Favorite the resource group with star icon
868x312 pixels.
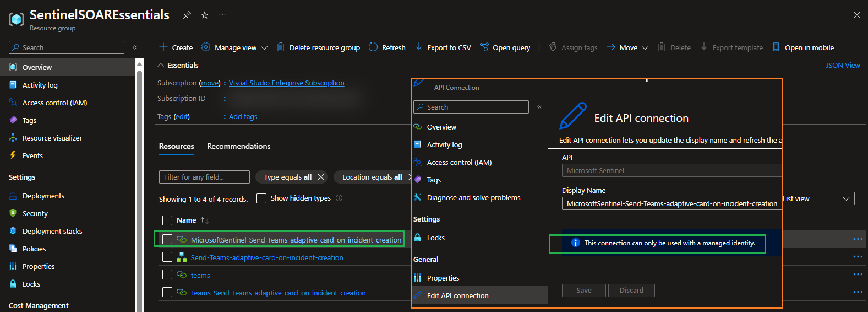pos(205,15)
